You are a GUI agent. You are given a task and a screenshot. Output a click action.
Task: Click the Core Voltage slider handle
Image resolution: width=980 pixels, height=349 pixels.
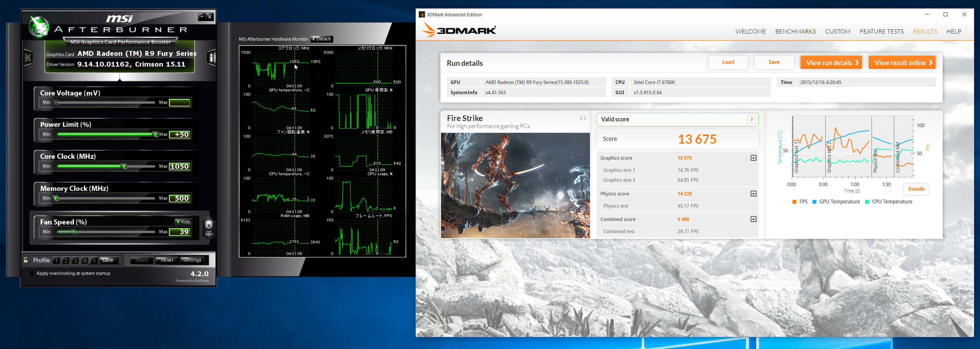[56, 102]
